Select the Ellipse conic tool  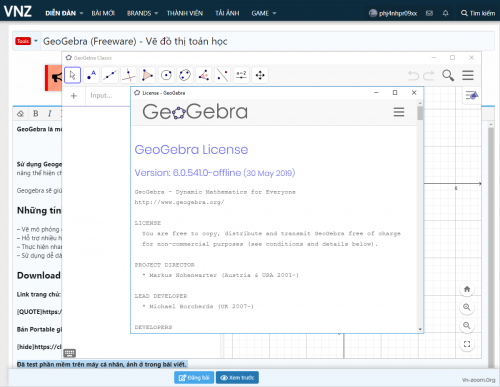click(185, 75)
